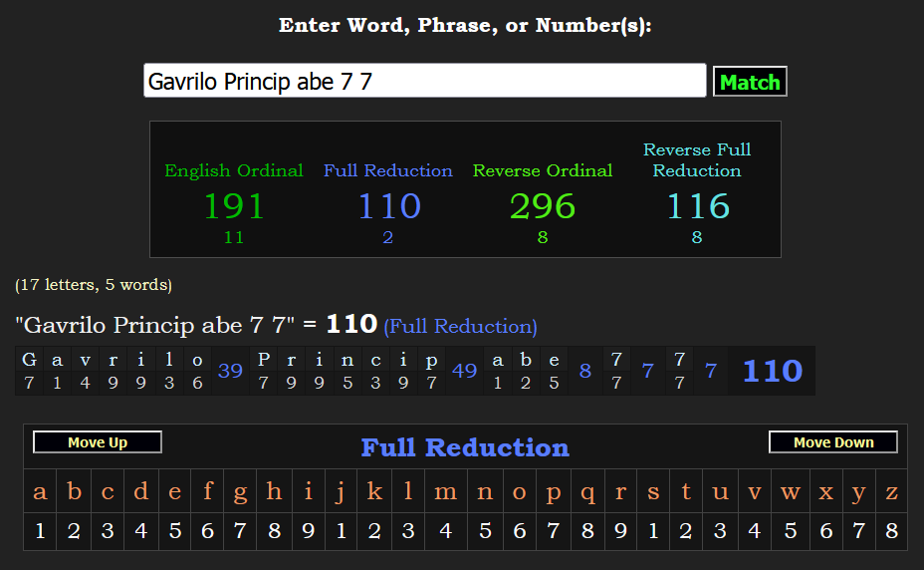Click the reduced number 2 under 110
Screen dimensions: 924x570
pyautogui.click(x=387, y=237)
